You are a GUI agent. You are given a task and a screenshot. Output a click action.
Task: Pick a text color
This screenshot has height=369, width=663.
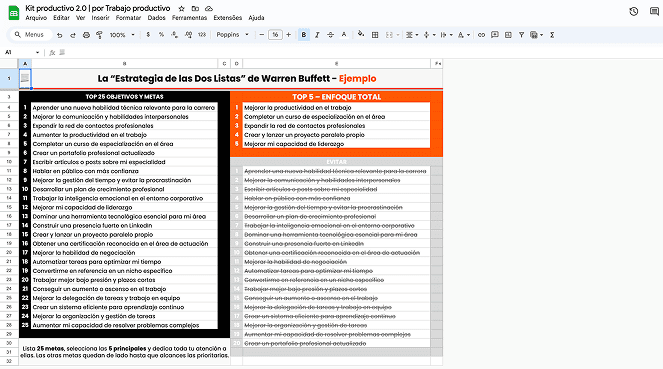pos(344,35)
